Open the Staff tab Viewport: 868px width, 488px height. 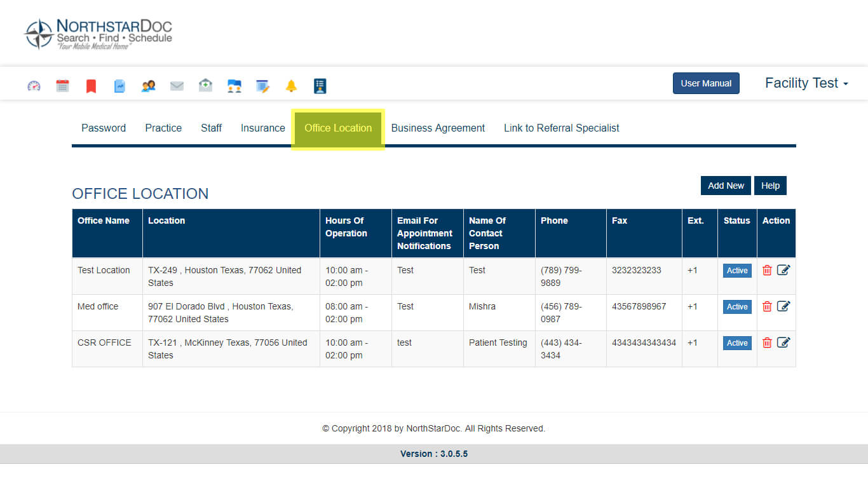(x=211, y=128)
